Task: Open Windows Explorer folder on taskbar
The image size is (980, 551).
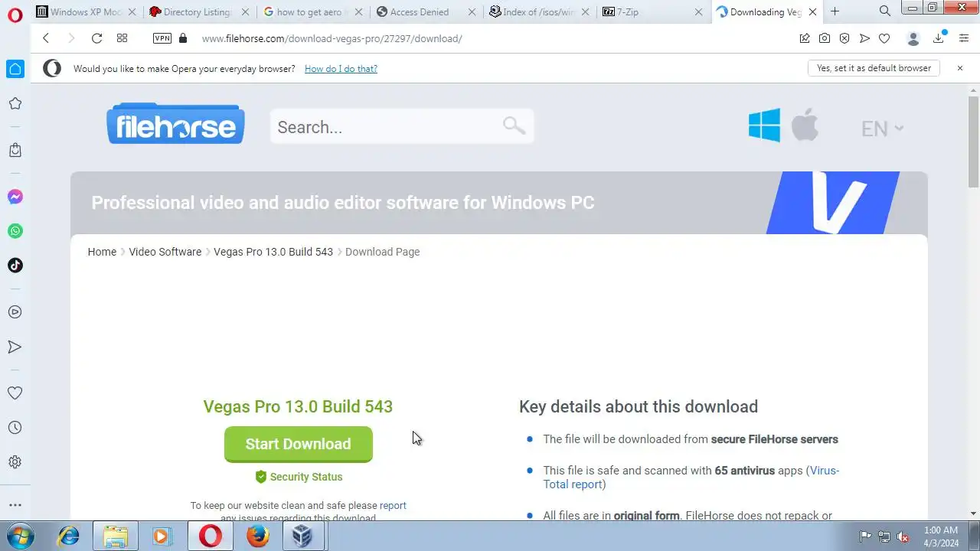Action: tap(116, 536)
